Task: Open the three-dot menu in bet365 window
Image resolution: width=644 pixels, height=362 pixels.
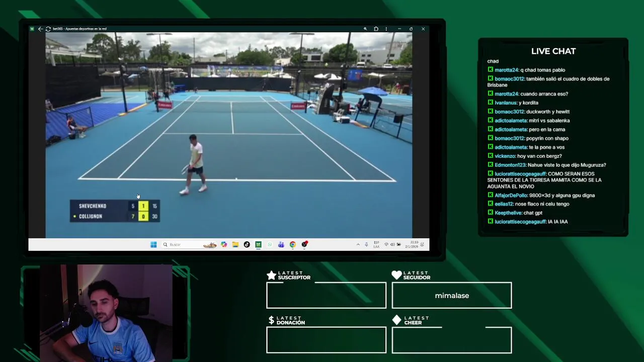Action: 386,29
